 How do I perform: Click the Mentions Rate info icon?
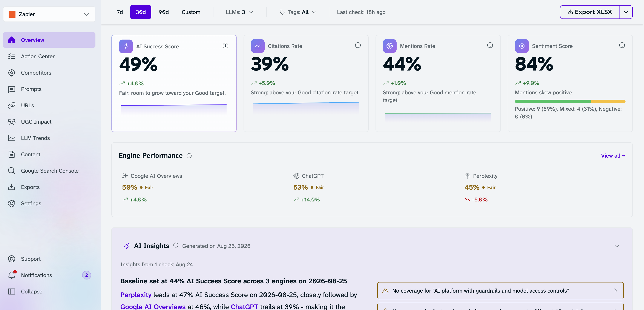pyautogui.click(x=490, y=45)
